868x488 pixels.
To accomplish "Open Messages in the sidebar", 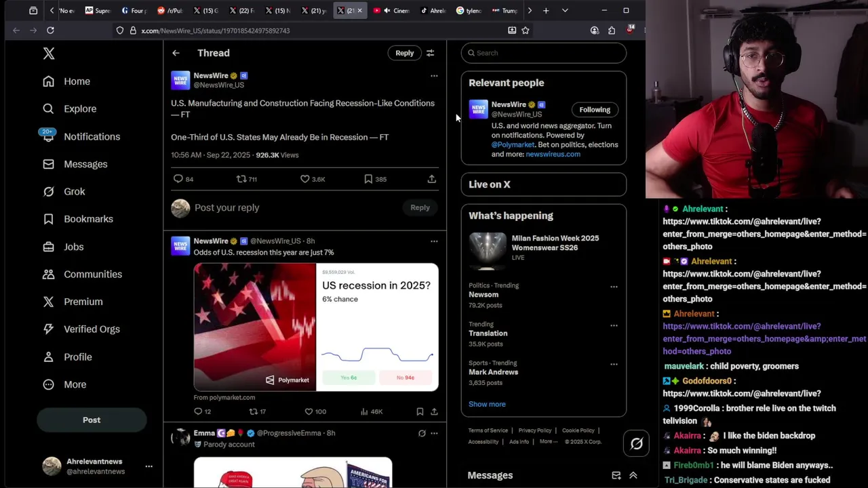I will pos(75,164).
